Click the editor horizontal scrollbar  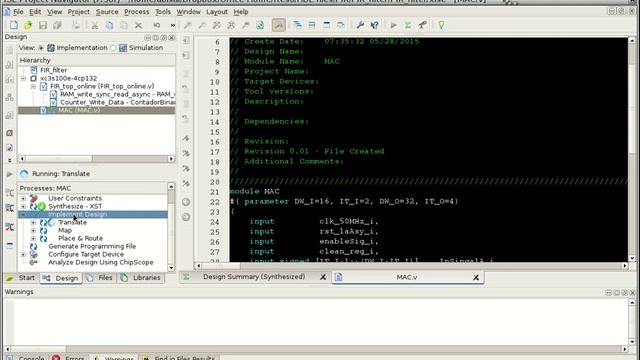[411, 266]
